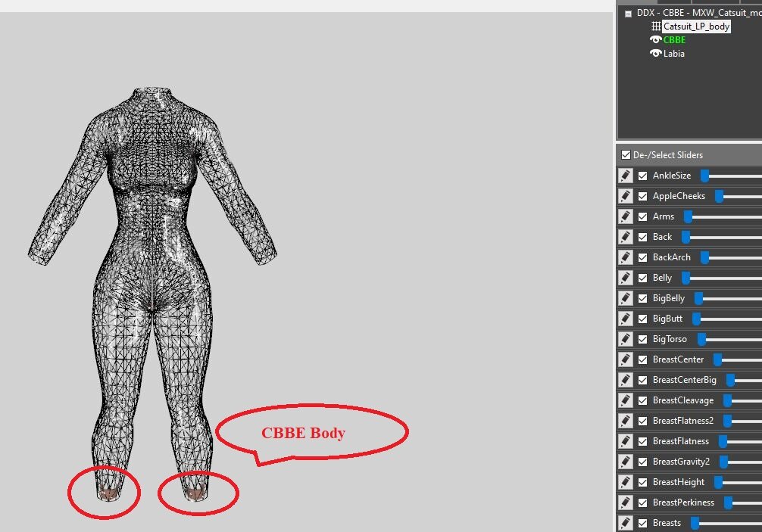Toggle the BackArch checkbox
The height and width of the screenshot is (532, 762).
[x=642, y=257]
